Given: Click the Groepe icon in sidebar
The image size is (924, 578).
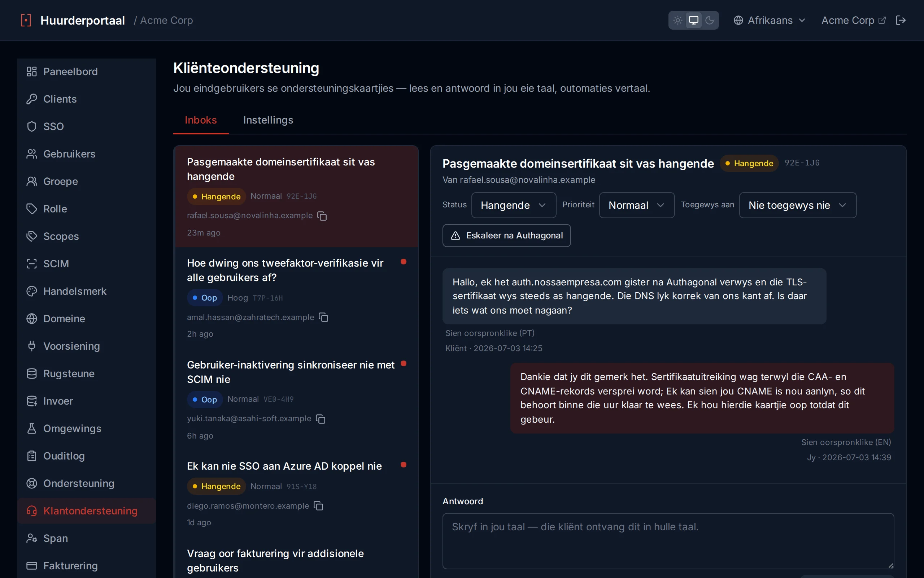Looking at the screenshot, I should click(32, 181).
